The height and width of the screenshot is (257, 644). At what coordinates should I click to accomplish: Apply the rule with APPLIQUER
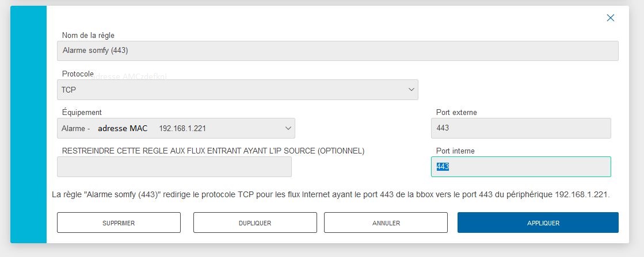tap(538, 223)
